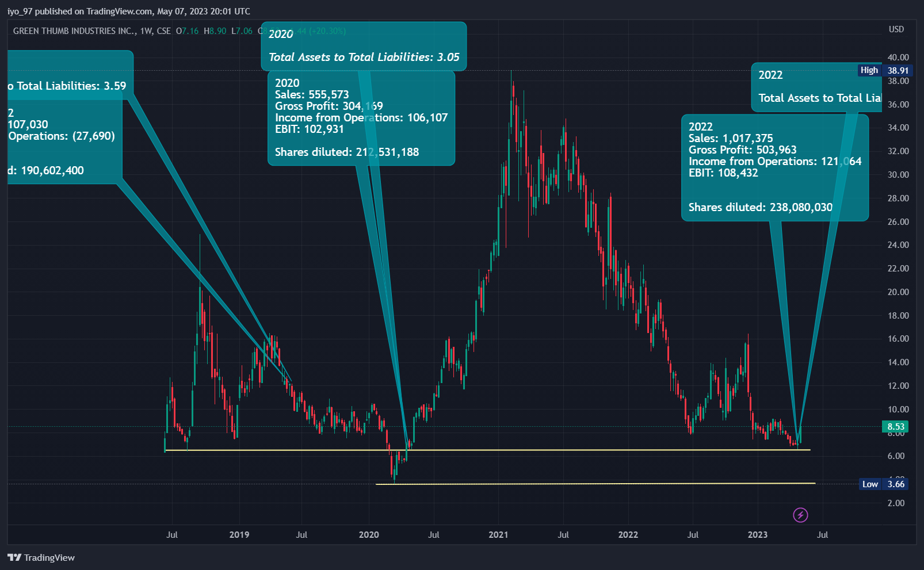Click the 40.00 price axis label
The image size is (924, 570).
click(898, 58)
